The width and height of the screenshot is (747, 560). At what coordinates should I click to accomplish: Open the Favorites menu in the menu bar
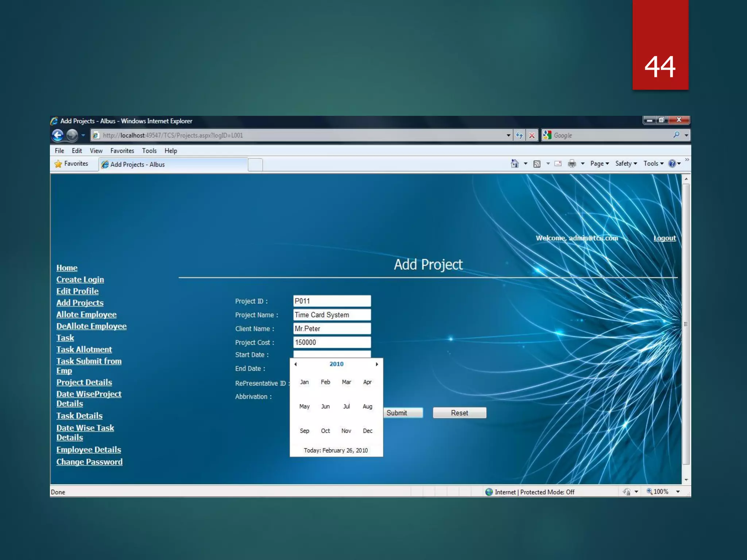[122, 151]
